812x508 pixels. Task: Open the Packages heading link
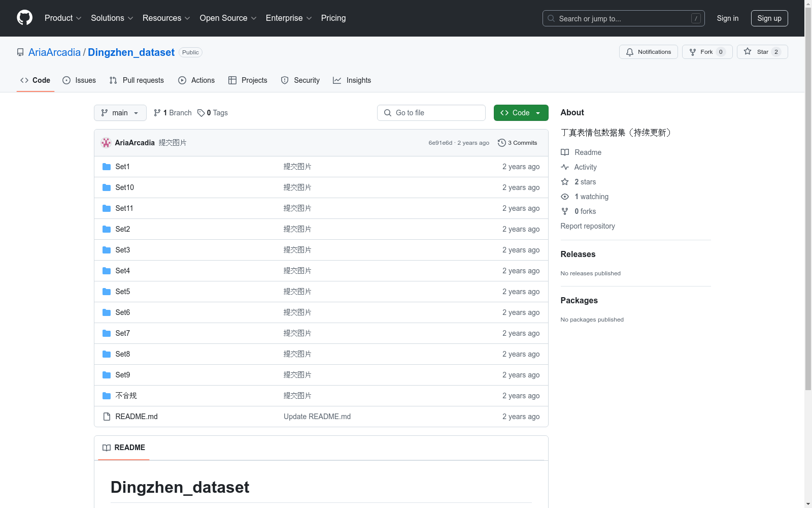click(579, 301)
